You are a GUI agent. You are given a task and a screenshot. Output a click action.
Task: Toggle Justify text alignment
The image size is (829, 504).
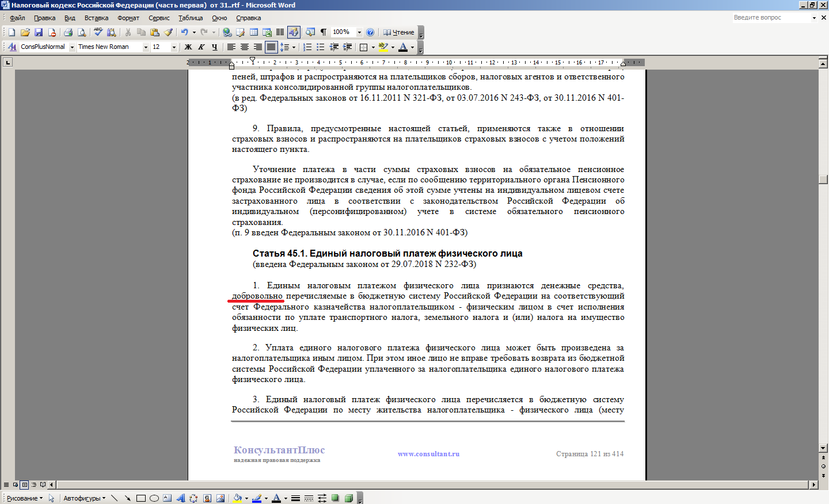[x=271, y=47]
